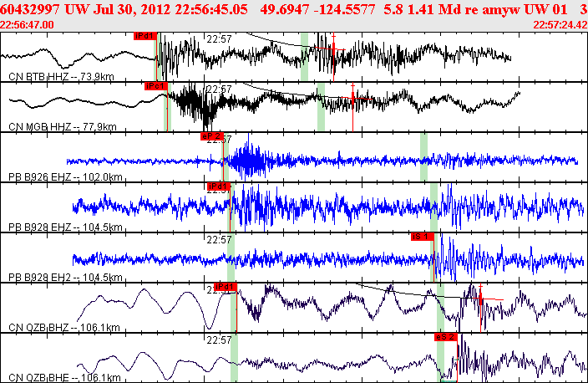The height and width of the screenshot is (383, 588).
Task: Select the iPd1 pick flag on BTB trace
Action: pos(145,36)
